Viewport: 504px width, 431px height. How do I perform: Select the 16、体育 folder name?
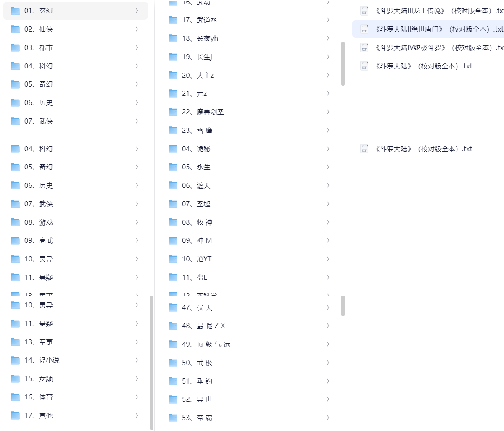(x=39, y=397)
